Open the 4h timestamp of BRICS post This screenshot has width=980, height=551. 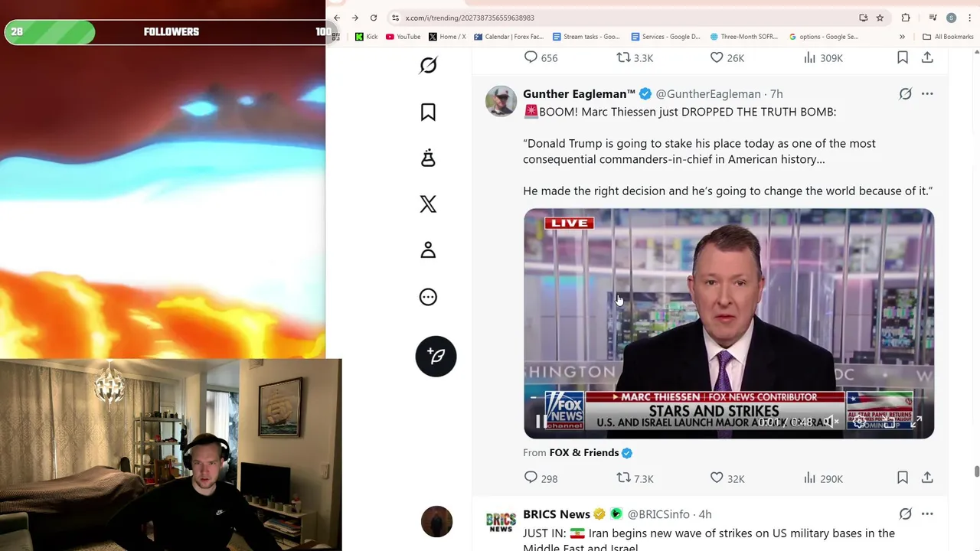pyautogui.click(x=705, y=514)
